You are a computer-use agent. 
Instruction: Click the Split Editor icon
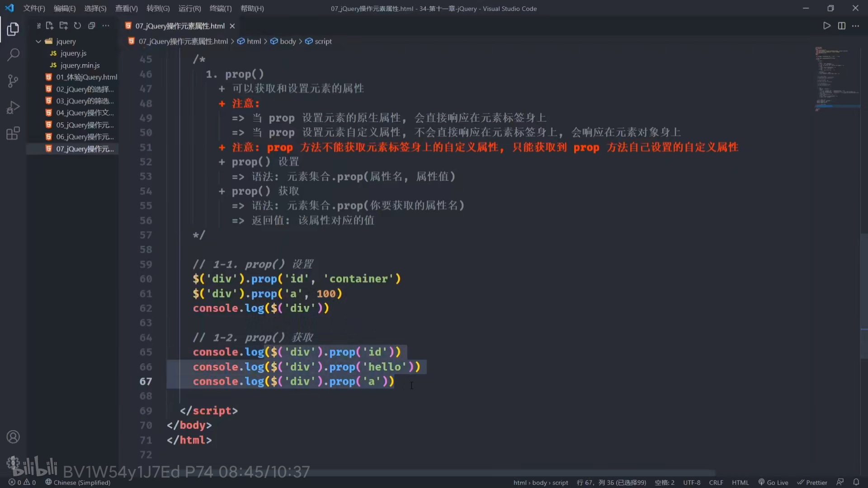841,26
